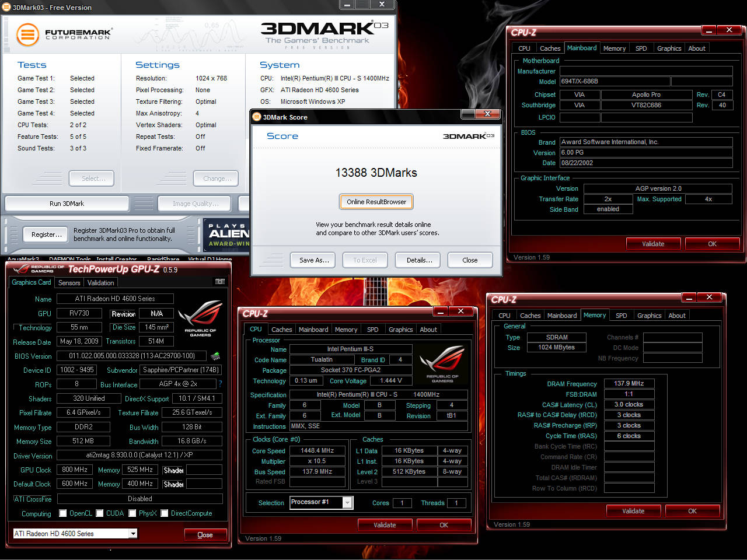Image resolution: width=747 pixels, height=560 pixels.
Task: Click the DRAM Frequency 137.9 MHz value
Action: coord(629,384)
